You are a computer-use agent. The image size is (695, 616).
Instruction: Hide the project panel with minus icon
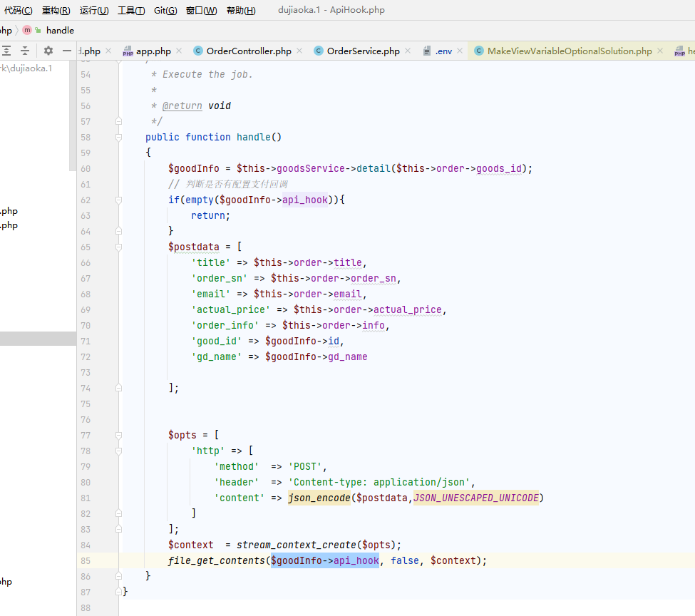click(x=67, y=51)
